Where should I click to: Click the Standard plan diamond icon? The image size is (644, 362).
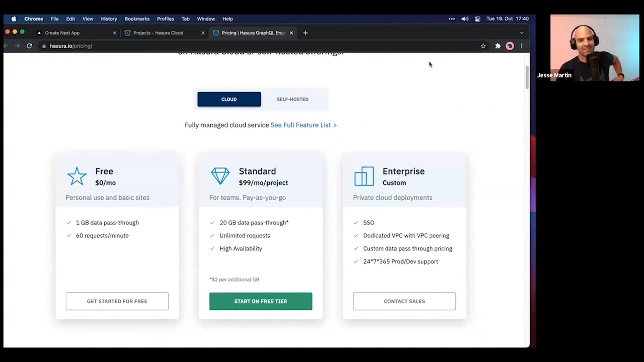220,176
